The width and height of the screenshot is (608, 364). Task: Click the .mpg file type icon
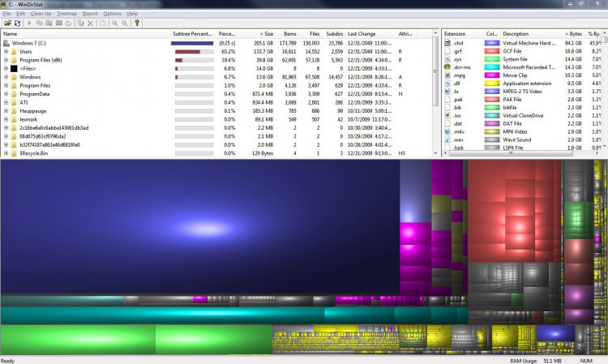click(x=447, y=75)
